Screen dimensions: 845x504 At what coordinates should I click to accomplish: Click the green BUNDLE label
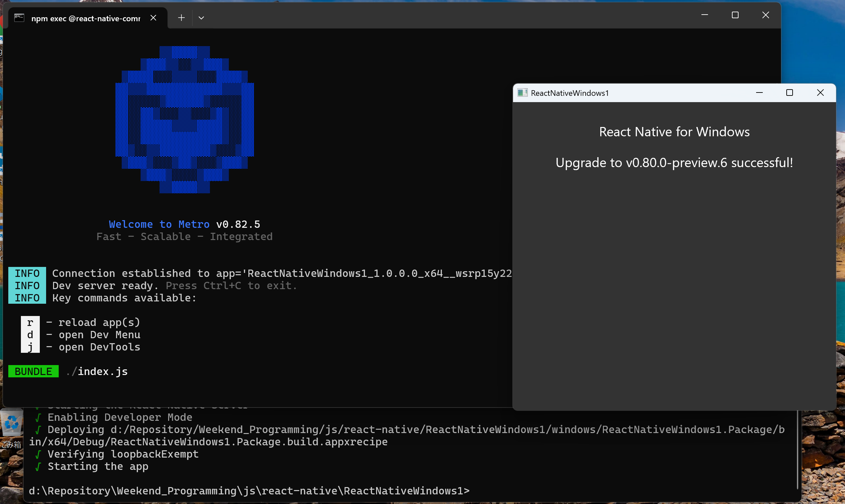[33, 371]
